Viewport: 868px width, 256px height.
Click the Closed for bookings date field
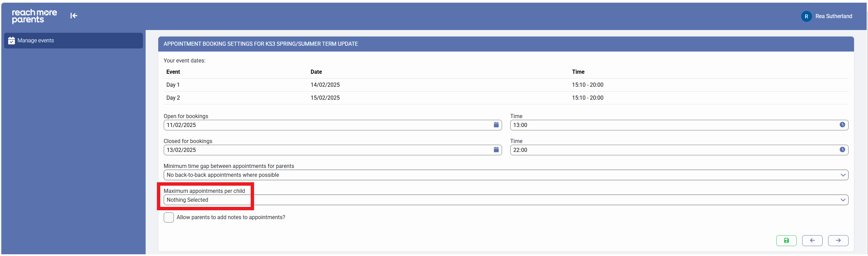tap(327, 150)
